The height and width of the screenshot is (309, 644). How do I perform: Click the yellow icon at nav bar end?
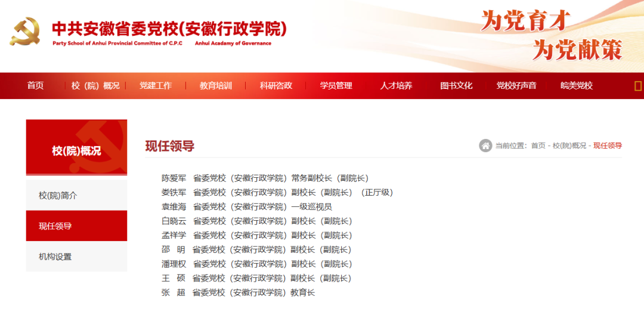638,86
